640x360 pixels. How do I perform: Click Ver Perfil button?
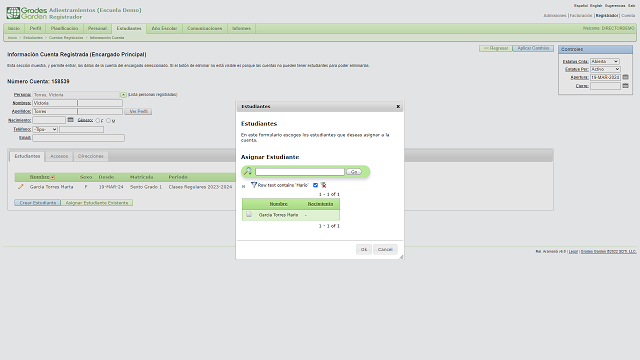(x=138, y=111)
